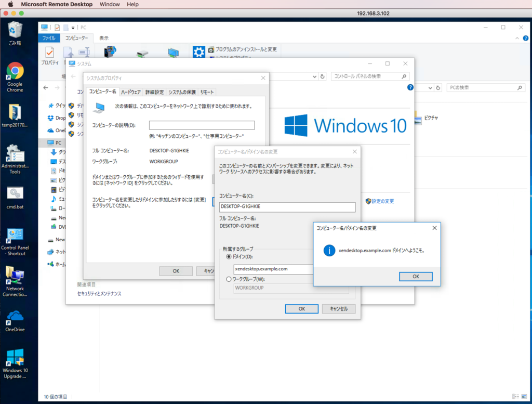The height and width of the screenshot is (404, 532).
Task: Click the computer name input field
Action: point(287,207)
